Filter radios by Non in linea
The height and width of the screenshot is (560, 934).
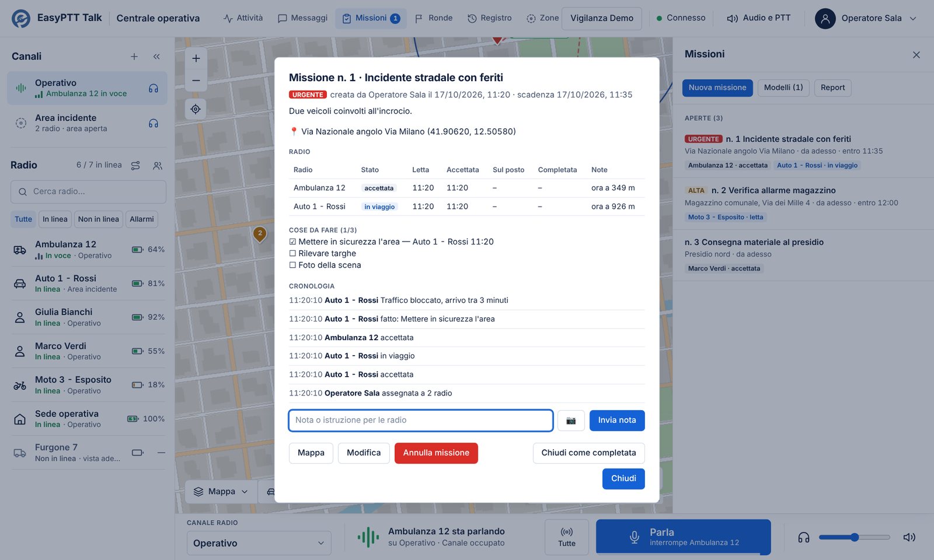99,219
